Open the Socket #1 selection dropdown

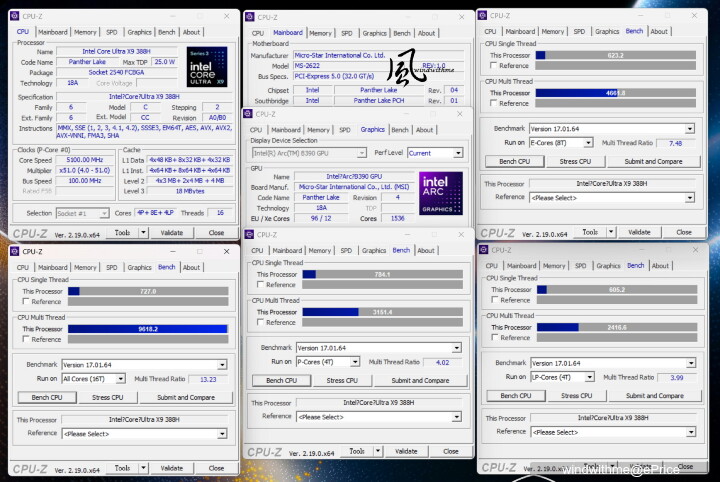82,213
